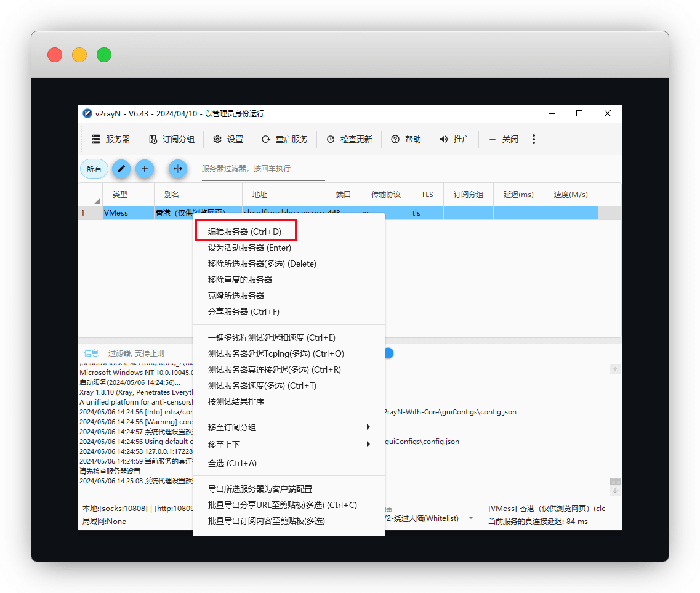Sort by the TLS column header
The image size is (700, 593).
(x=427, y=195)
